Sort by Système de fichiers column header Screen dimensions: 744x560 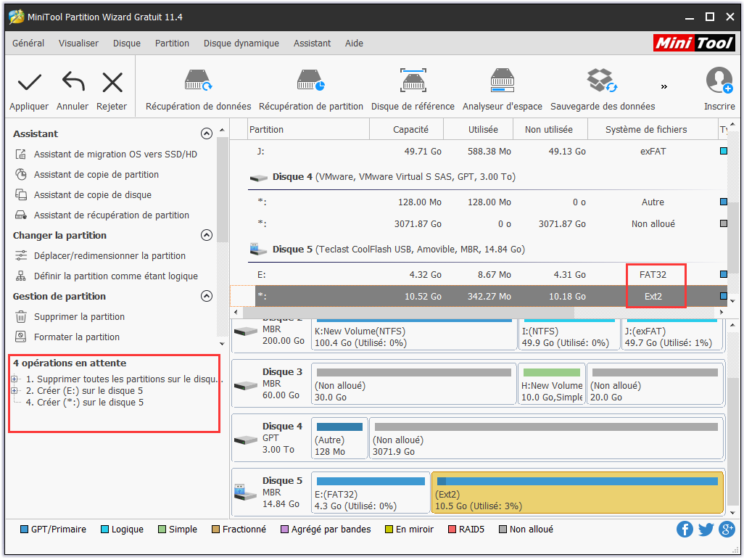[x=653, y=130]
